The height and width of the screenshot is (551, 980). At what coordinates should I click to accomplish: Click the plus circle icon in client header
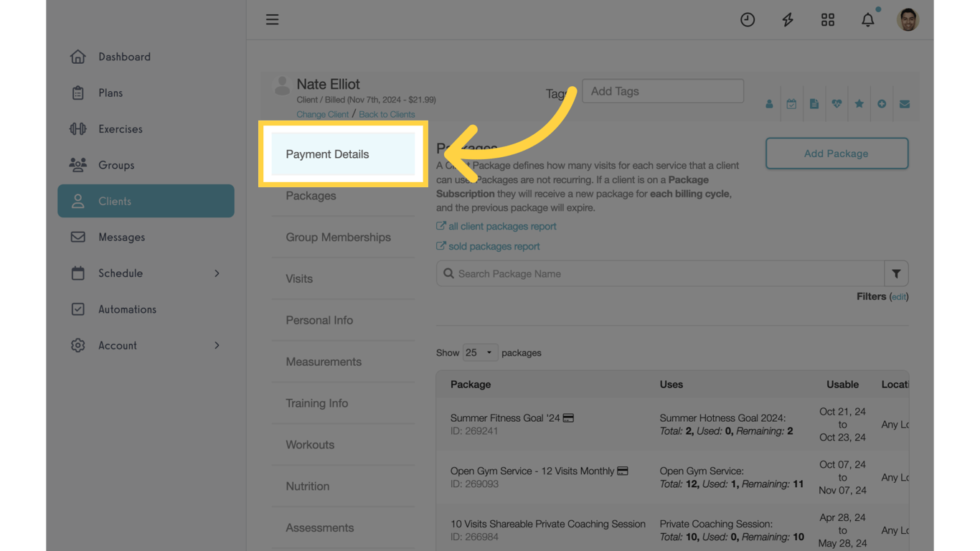point(882,104)
